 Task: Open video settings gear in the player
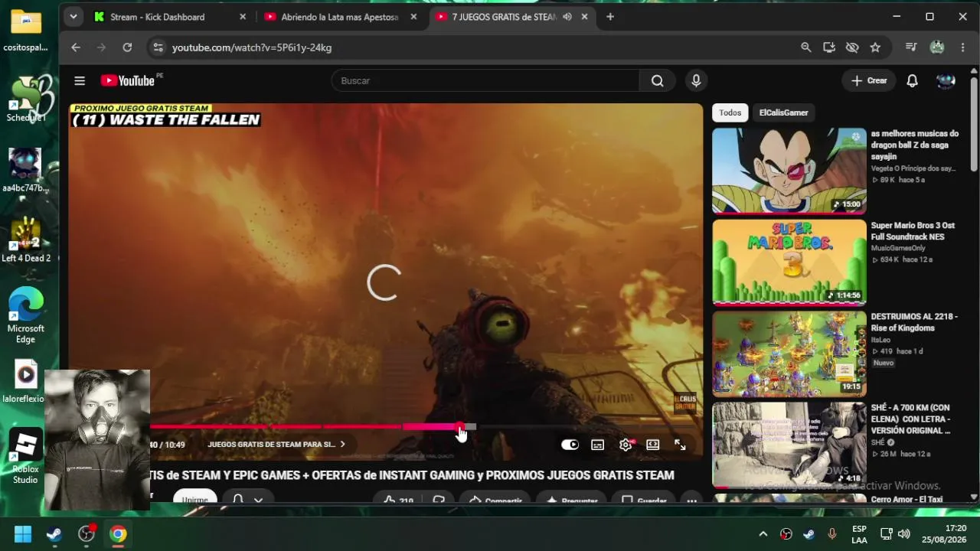point(626,445)
